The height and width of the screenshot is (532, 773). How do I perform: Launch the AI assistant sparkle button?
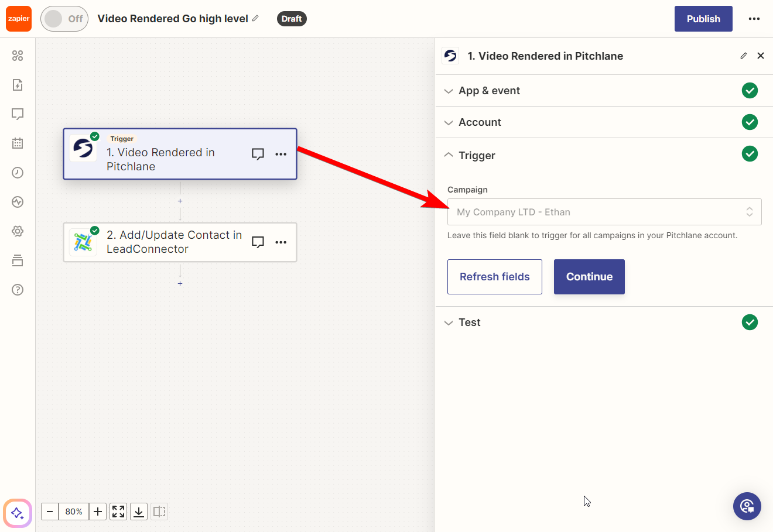point(18,513)
